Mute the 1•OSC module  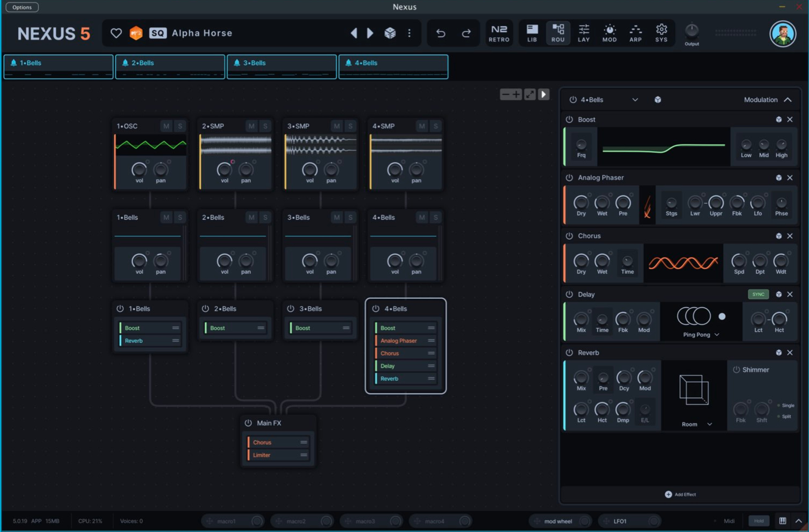click(x=166, y=126)
